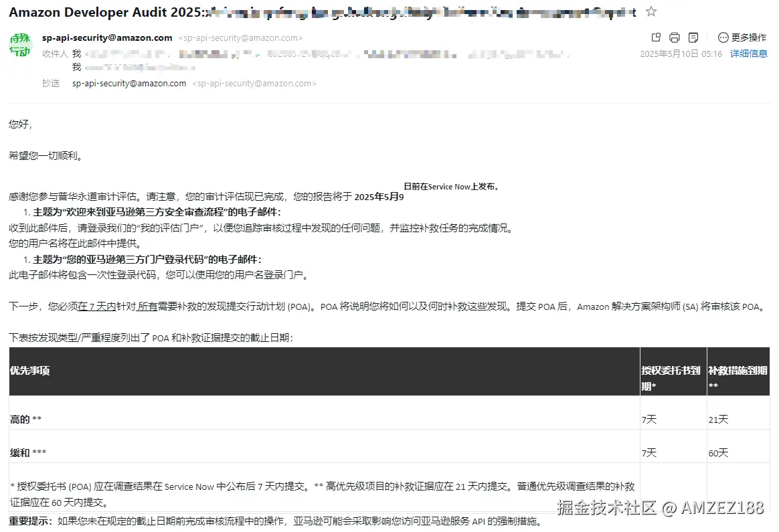The image size is (779, 532).
Task: Open email in new window icon
Action: tap(656, 37)
